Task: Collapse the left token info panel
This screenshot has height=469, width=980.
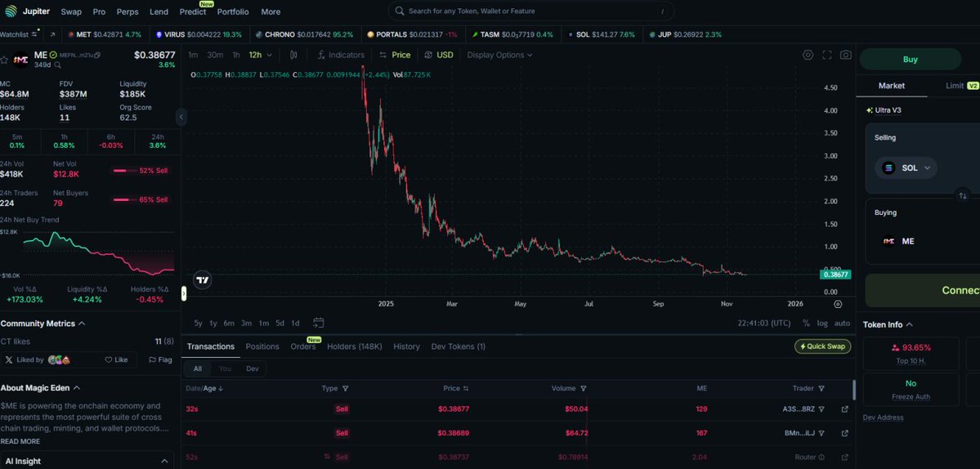Action: click(181, 117)
